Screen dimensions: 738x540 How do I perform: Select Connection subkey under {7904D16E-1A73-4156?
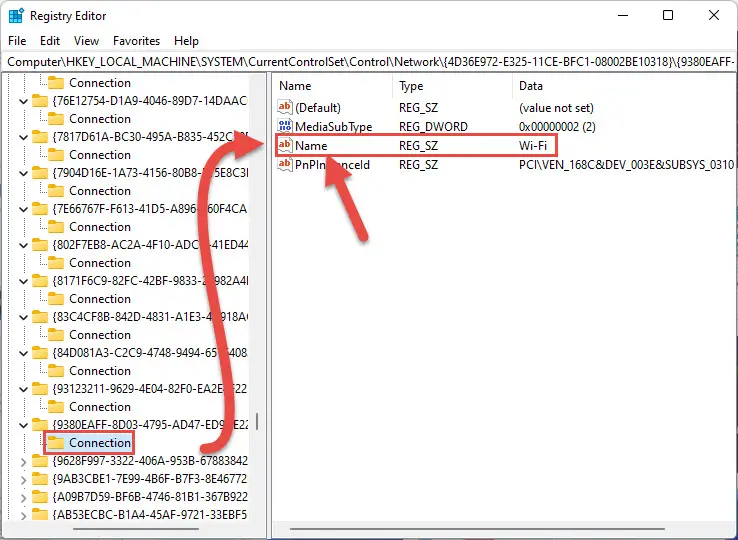coord(100,191)
